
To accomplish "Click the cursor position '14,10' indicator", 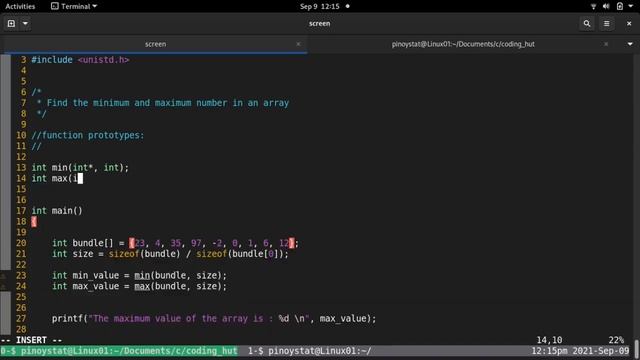I will pyautogui.click(x=549, y=340).
